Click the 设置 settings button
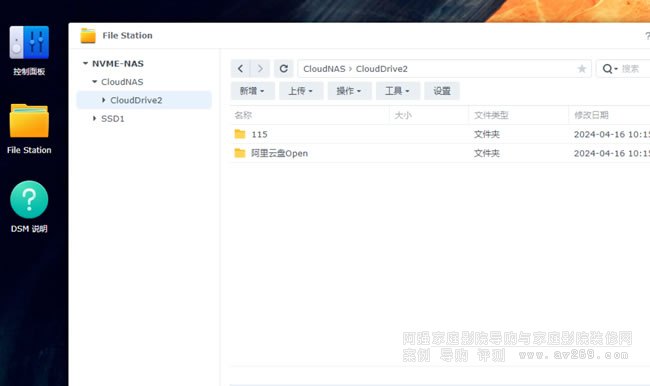The width and height of the screenshot is (650, 386). [442, 91]
